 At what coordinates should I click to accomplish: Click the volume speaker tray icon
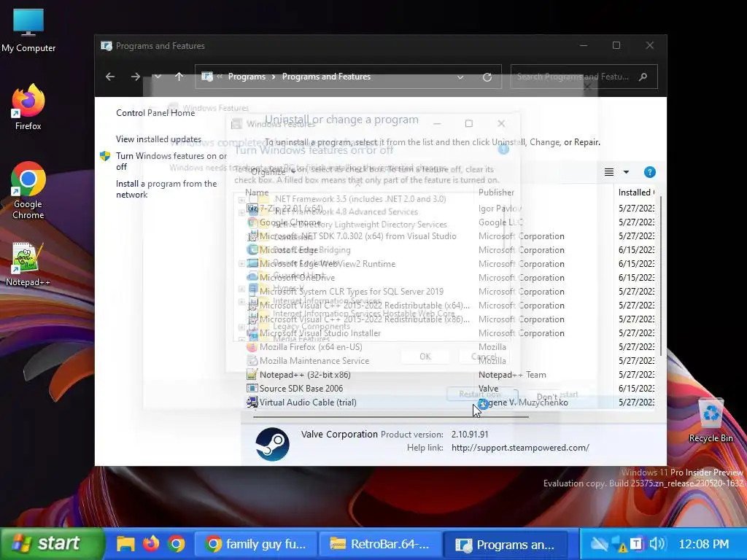pos(657,544)
